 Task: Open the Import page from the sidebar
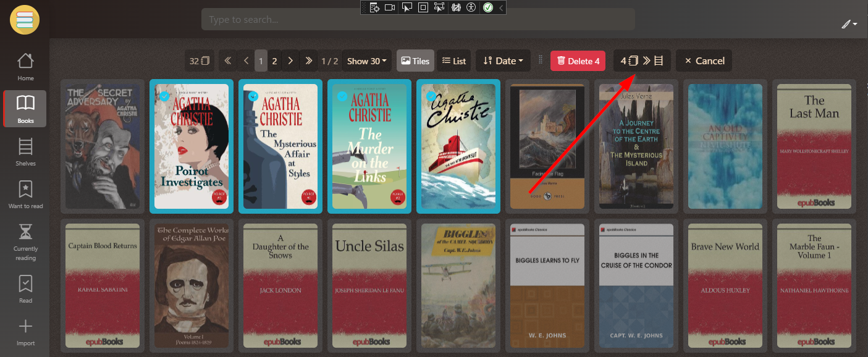click(x=25, y=333)
